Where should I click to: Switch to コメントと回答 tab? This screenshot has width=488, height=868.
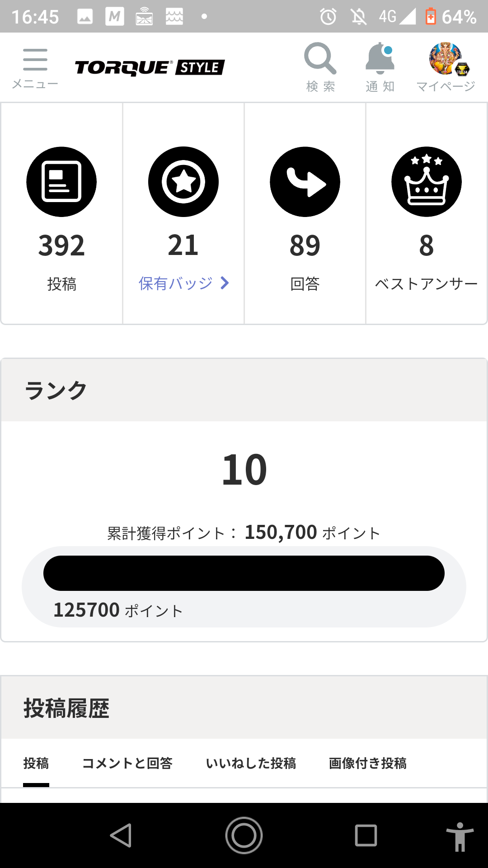[x=127, y=763]
